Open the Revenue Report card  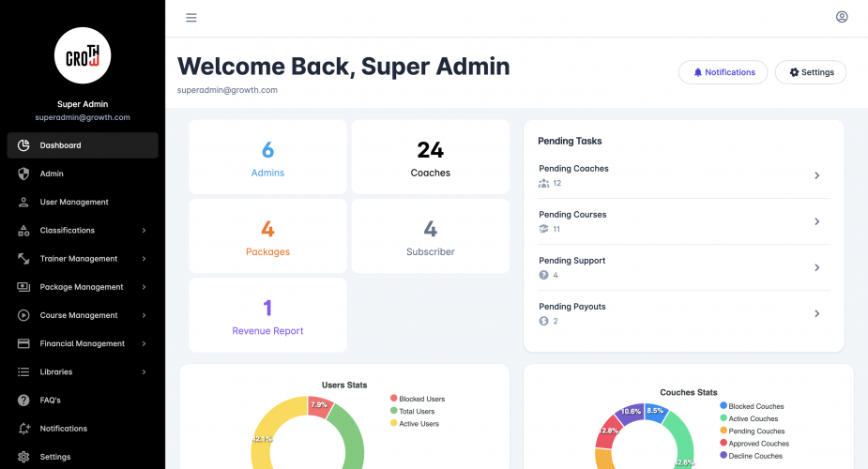pos(268,315)
